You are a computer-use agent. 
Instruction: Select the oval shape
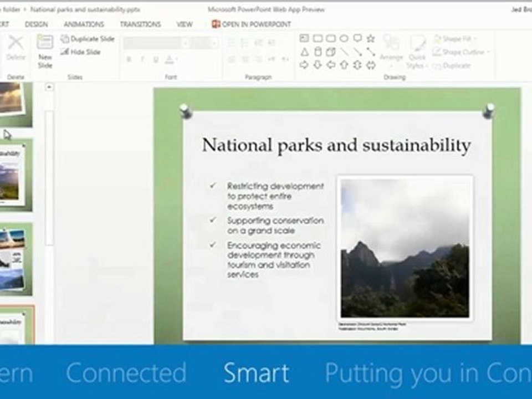point(344,38)
